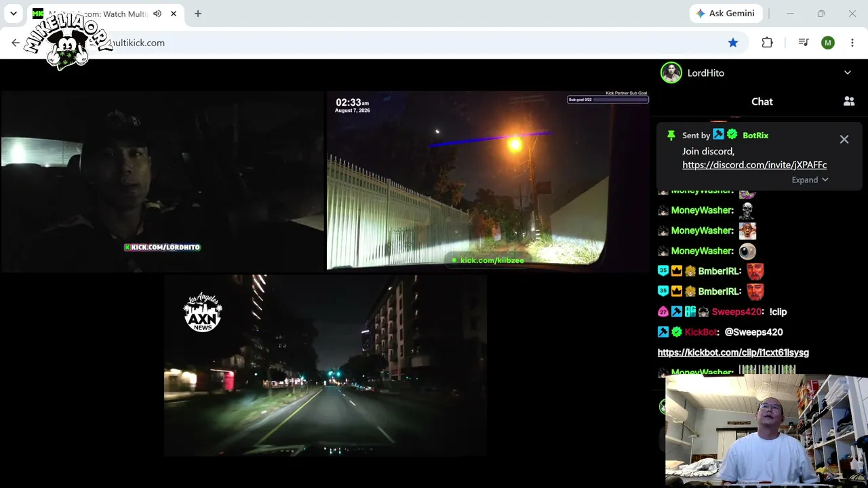The height and width of the screenshot is (488, 868).
Task: Click KickBot's green verified badge
Action: [677, 332]
